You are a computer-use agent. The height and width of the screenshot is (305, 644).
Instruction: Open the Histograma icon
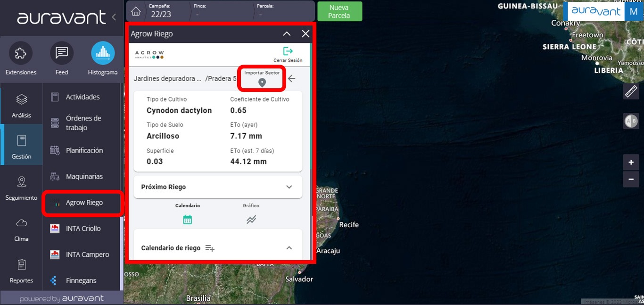[x=103, y=53]
